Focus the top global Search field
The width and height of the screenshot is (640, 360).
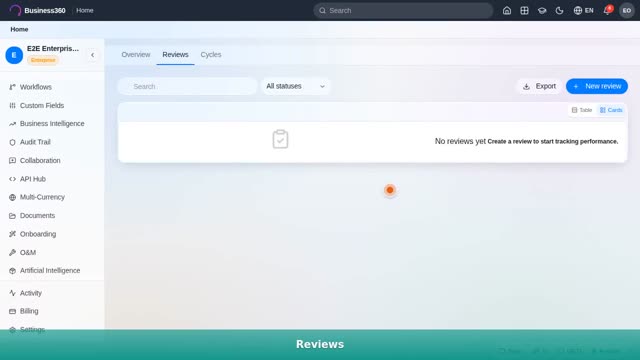coord(403,11)
